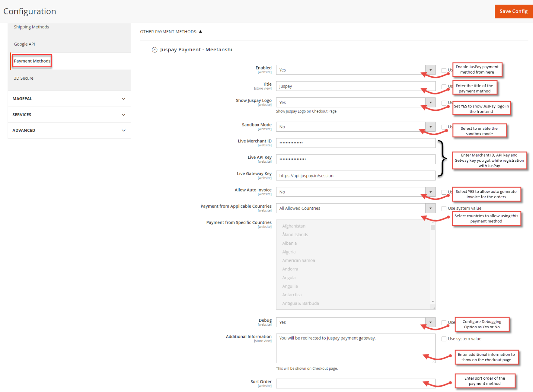Click the specific countries list resize handle
Screen dimensions: 533x392
coord(433,307)
